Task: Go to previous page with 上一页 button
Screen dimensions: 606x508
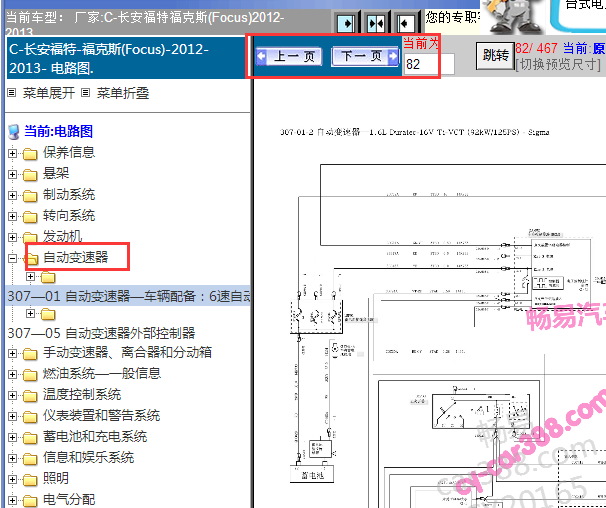Action: coord(289,57)
